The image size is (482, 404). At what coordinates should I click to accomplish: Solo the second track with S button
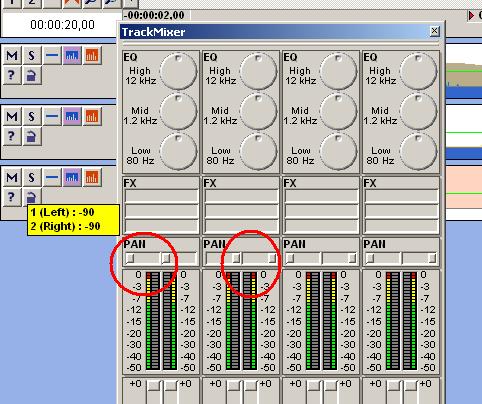(32, 116)
